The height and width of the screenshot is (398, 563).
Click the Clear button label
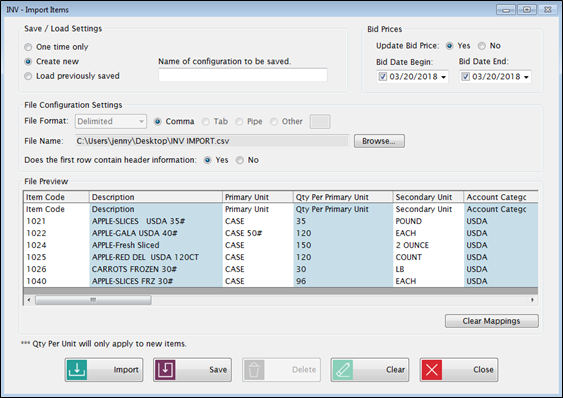point(395,370)
